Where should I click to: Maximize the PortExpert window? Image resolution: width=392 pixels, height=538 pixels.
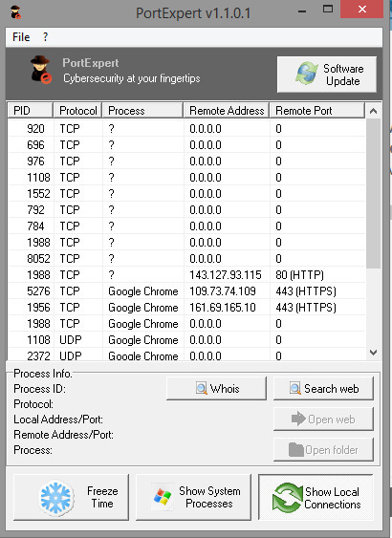[x=328, y=10]
